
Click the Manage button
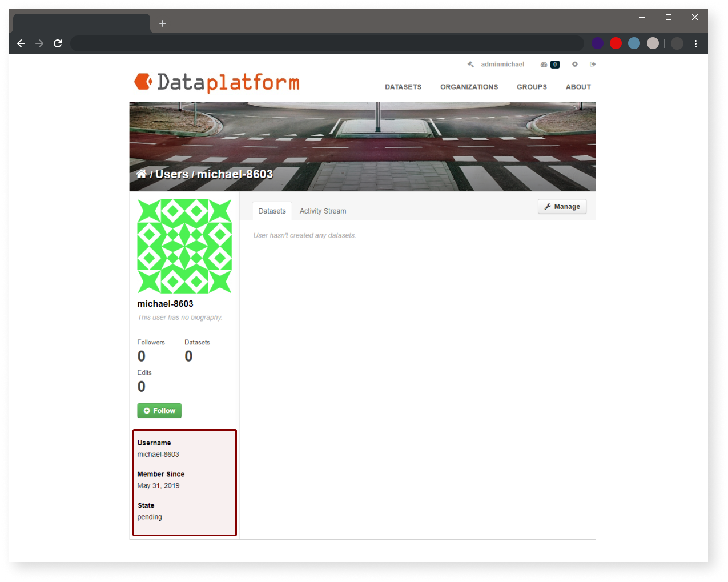tap(562, 207)
